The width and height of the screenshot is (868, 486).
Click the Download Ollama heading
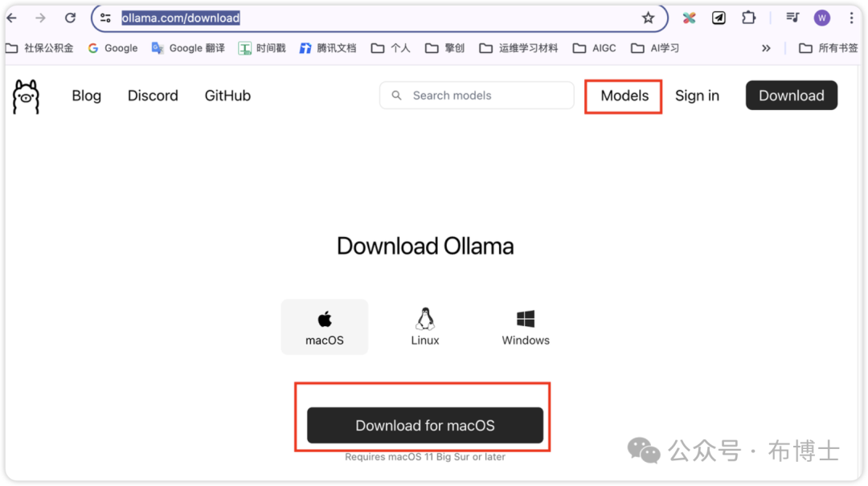pos(425,247)
